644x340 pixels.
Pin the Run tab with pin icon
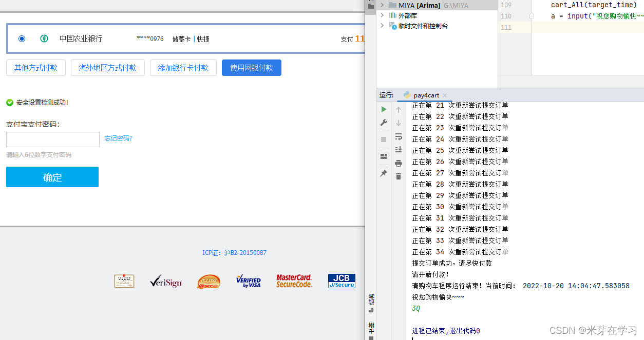384,174
